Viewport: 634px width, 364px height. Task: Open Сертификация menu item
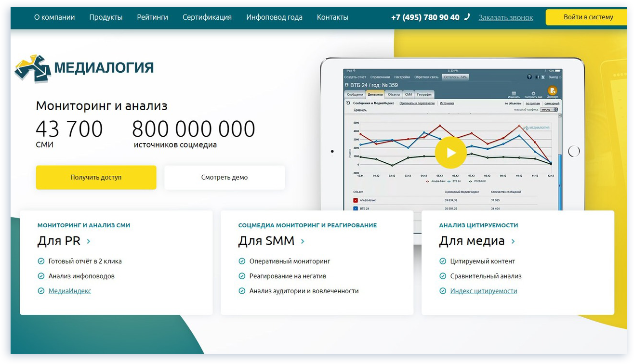207,17
